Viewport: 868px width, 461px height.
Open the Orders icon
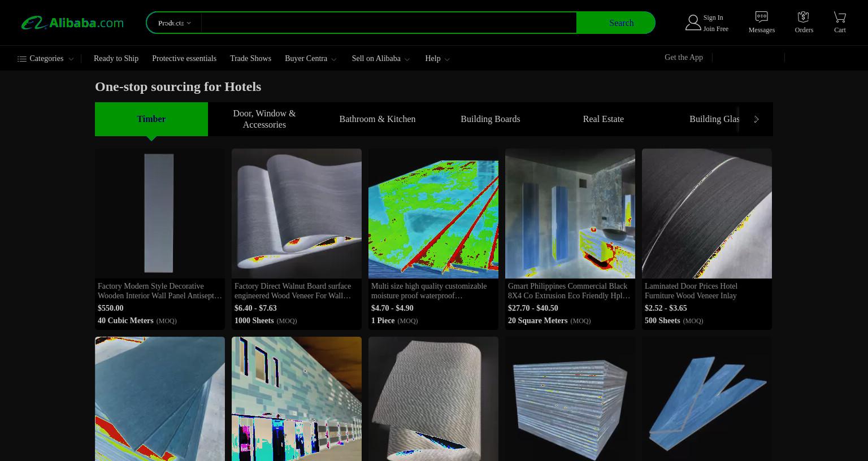coord(804,17)
